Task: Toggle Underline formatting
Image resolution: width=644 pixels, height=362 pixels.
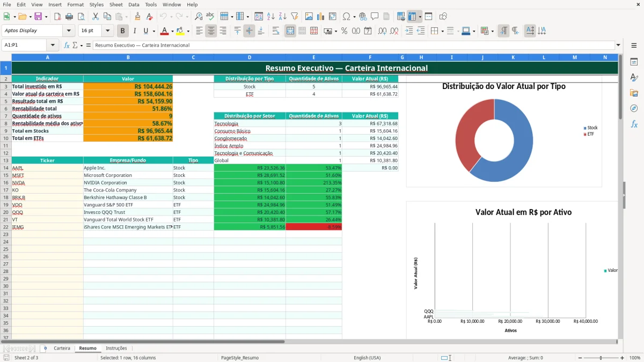Action: click(x=146, y=31)
